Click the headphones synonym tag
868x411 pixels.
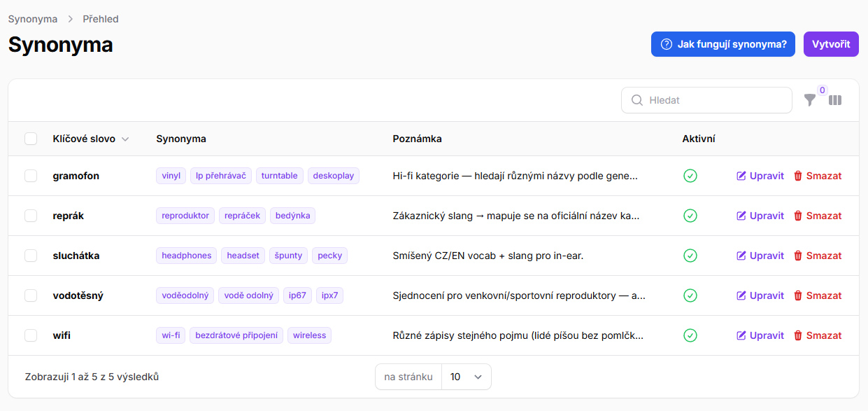click(x=187, y=256)
